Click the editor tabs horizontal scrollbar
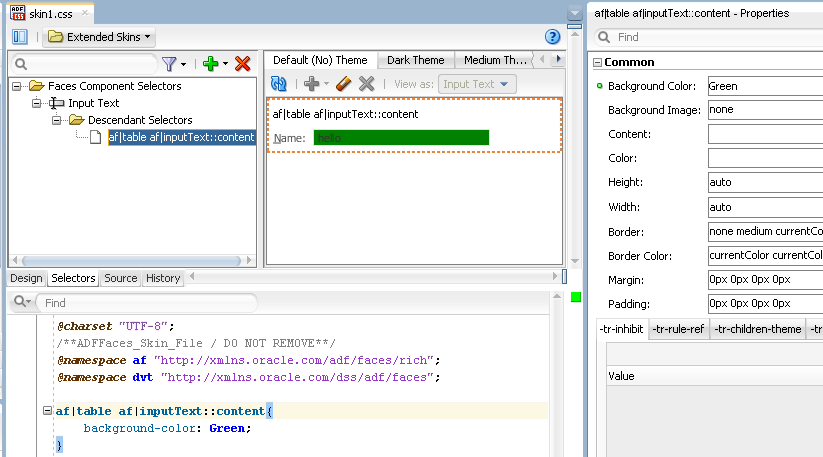Screen dimensions: 823x457 (x=373, y=277)
